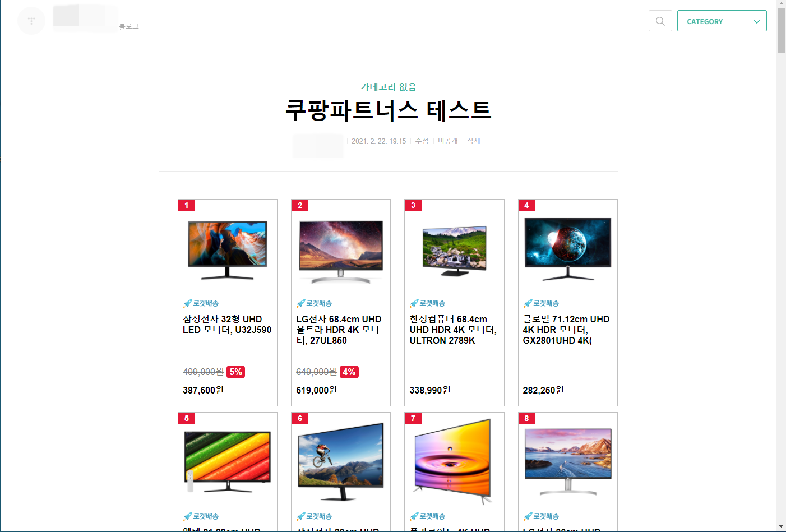Click the 삭제 delete link
The width and height of the screenshot is (786, 532).
click(x=474, y=141)
